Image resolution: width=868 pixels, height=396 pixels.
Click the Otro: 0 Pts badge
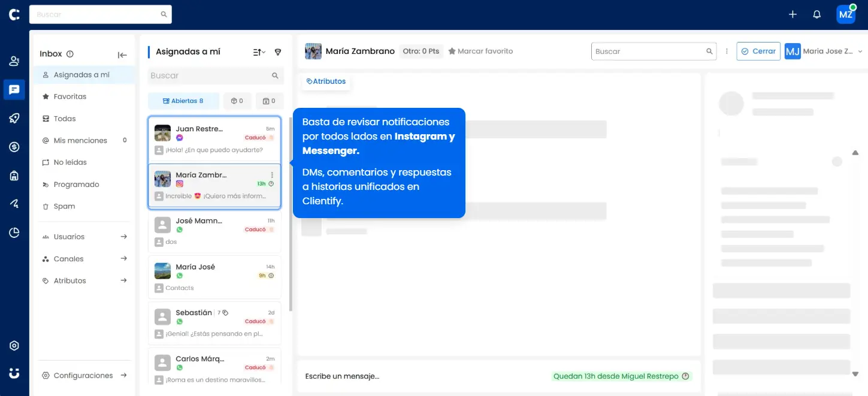pyautogui.click(x=421, y=52)
